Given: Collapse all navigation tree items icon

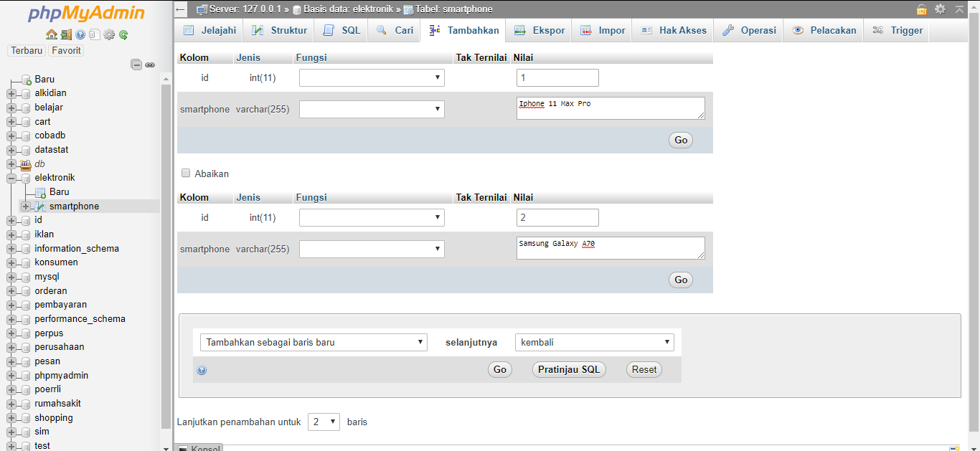Looking at the screenshot, I should (x=136, y=65).
